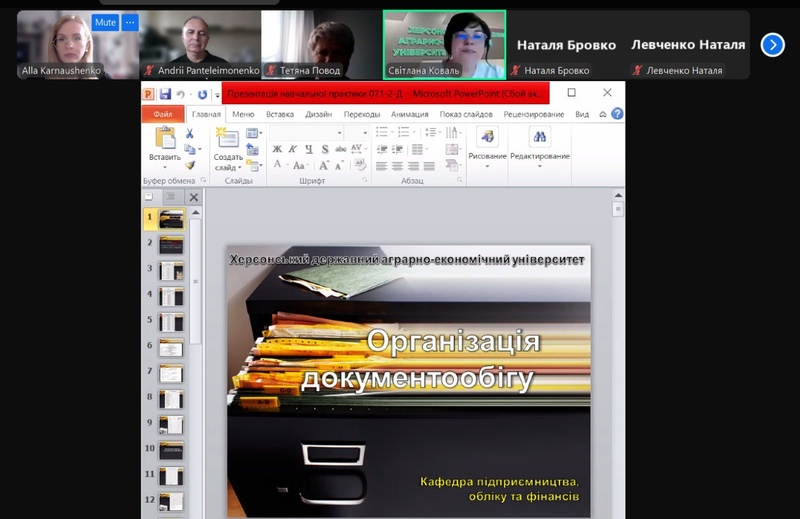Viewport: 800px width, 519px height.
Task: Click the Clear Formatting icon in Шрифт
Action: [360, 164]
